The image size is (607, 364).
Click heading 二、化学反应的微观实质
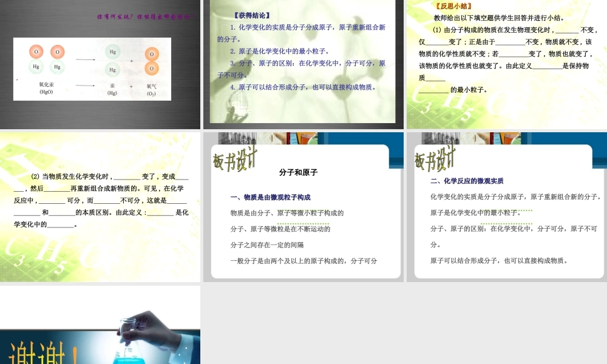click(x=467, y=181)
